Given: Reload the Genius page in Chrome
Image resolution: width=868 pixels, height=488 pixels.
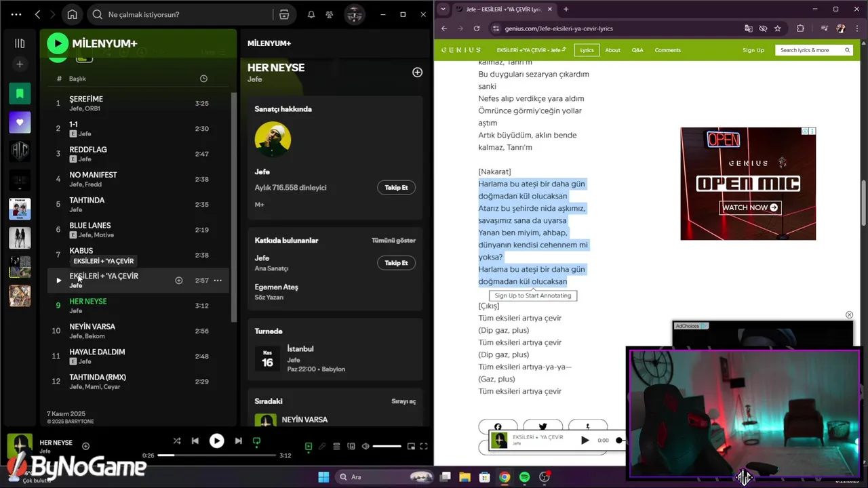Looking at the screenshot, I should 477,28.
